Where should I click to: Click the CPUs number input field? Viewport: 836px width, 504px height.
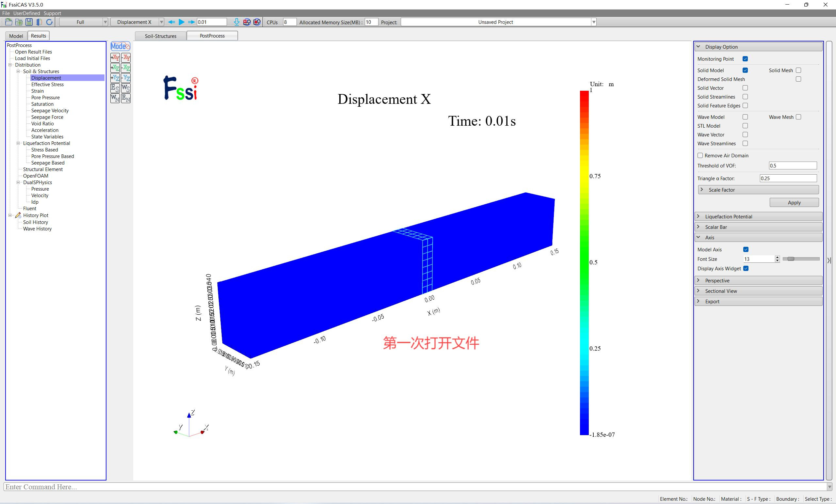point(289,22)
